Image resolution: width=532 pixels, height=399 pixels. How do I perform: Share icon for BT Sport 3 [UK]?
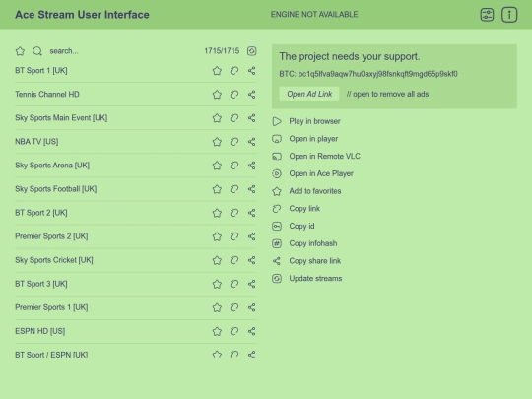coord(252,284)
